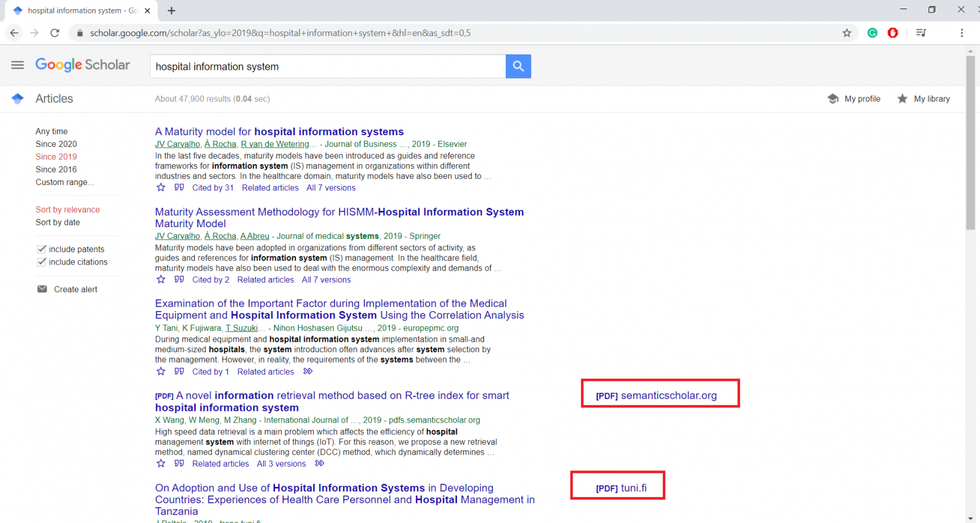Click the page vertical scrollbar
Viewport: 980px width, 523px height.
[x=970, y=143]
